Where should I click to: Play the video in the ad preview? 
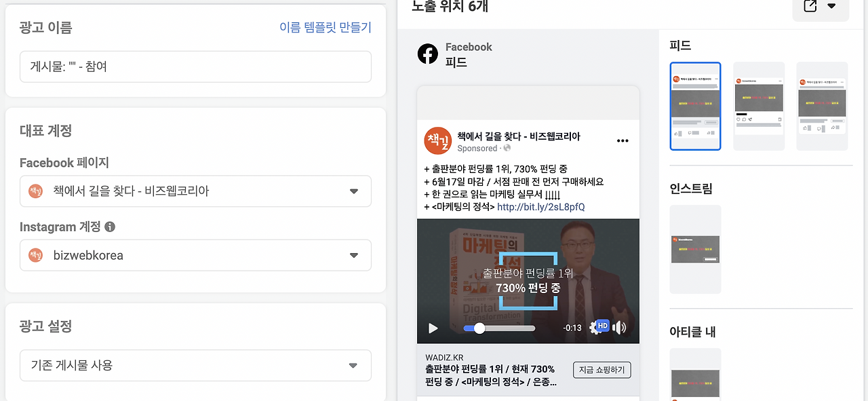coord(433,328)
